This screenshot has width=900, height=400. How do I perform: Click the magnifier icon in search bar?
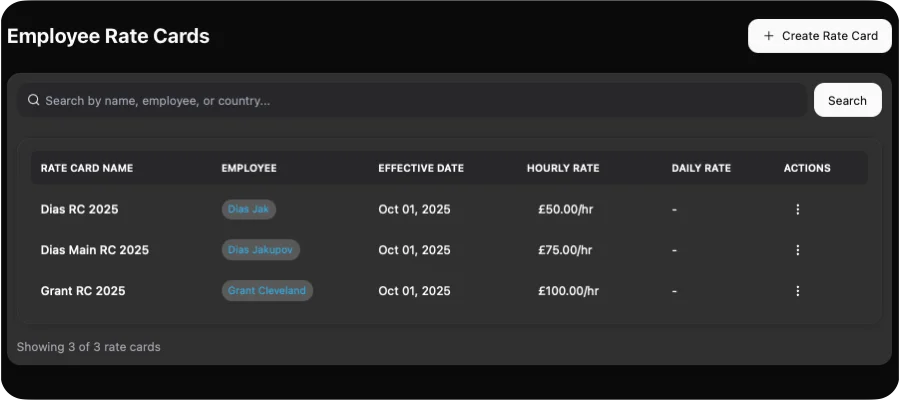click(x=34, y=100)
